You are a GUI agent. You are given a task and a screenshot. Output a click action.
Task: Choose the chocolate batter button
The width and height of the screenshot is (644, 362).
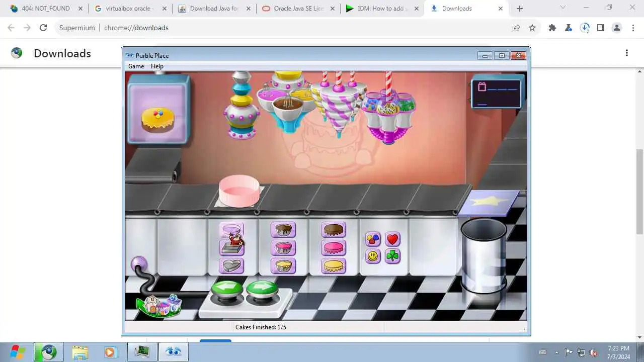(283, 230)
